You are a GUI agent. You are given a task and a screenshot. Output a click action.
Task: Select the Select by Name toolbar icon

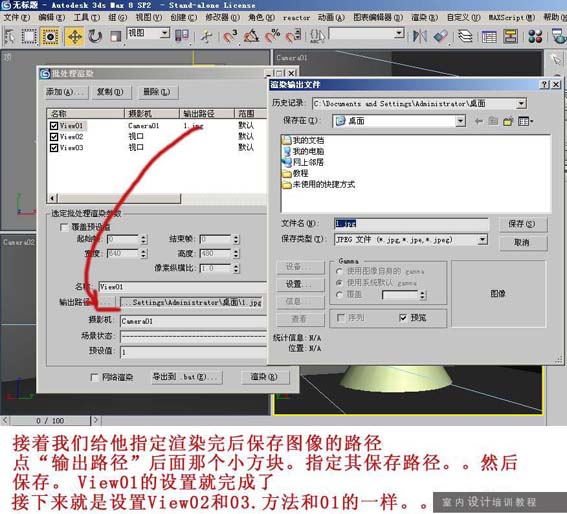[x=9, y=37]
